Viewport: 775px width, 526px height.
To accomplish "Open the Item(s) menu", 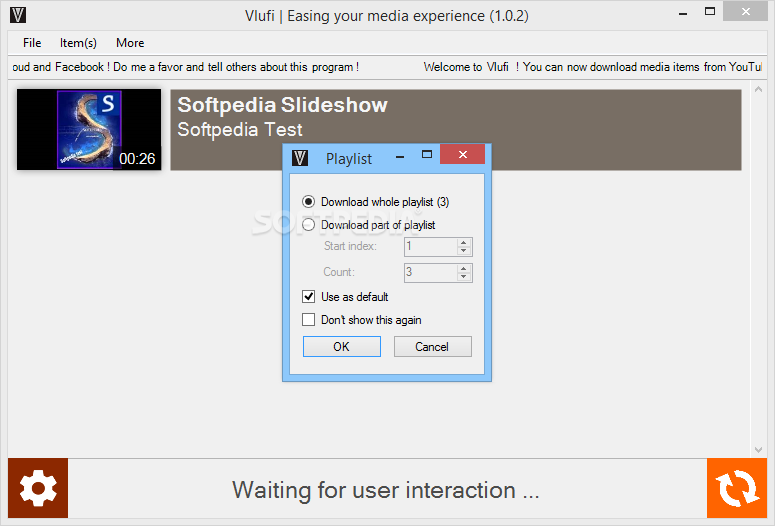I will 78,43.
